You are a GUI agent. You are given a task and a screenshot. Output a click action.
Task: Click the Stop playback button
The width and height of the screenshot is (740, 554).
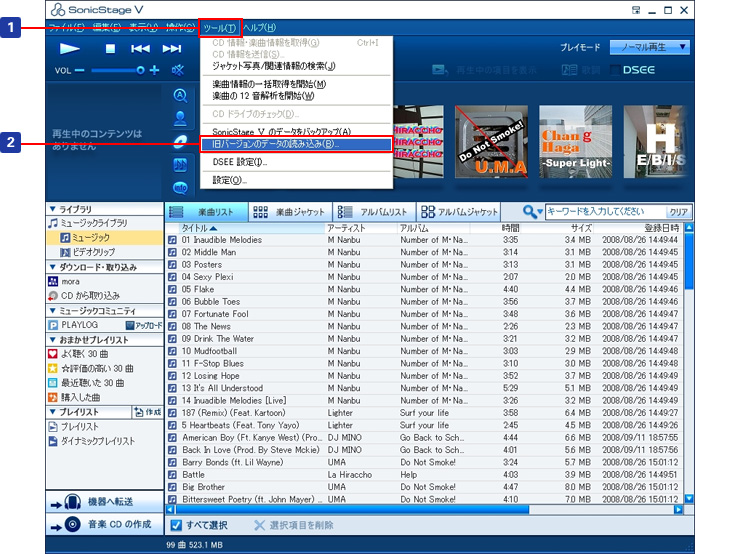[x=111, y=48]
